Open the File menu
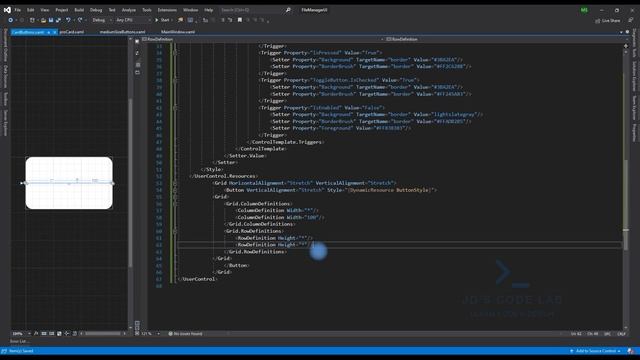 click(18, 10)
